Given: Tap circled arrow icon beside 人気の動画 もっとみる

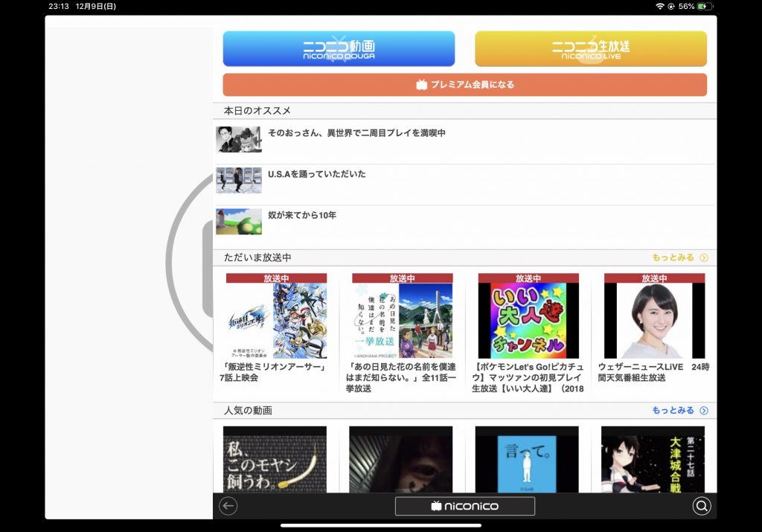Looking at the screenshot, I should 704,411.
